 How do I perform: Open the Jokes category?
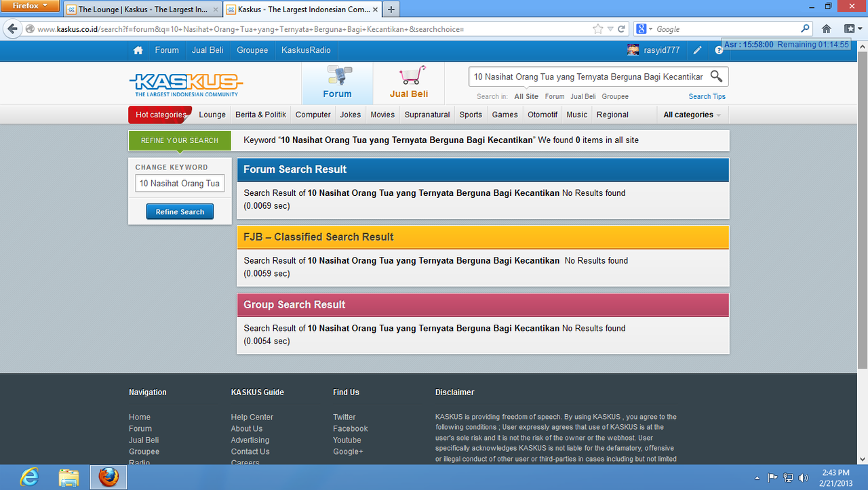[351, 115]
